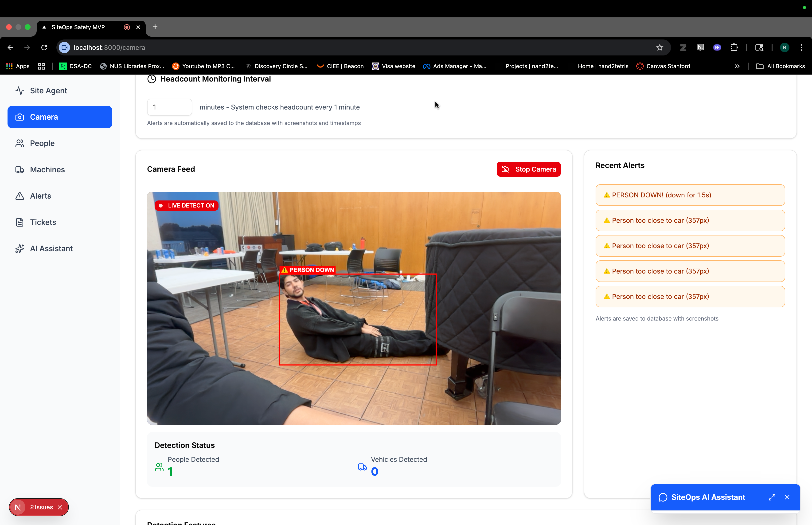Click the Site Agent activity icon
The width and height of the screenshot is (812, 525).
point(20,91)
